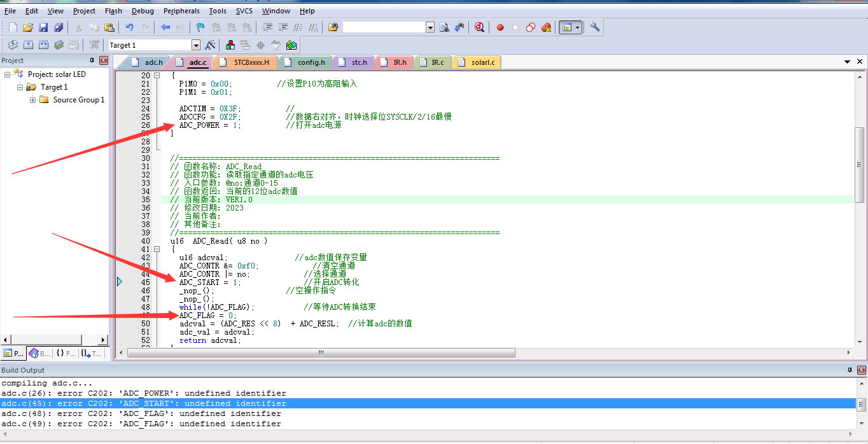This screenshot has width=868, height=444.
Task: Navigate forwards with the right arrow icon
Action: click(181, 27)
